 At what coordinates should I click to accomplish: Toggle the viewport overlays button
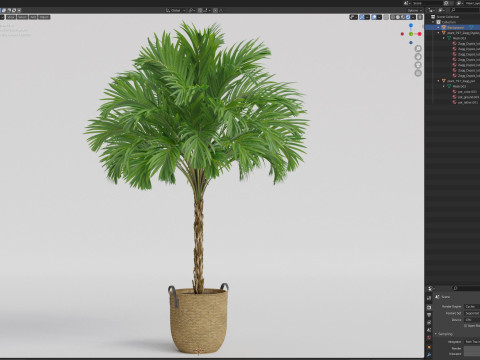(x=374, y=17)
